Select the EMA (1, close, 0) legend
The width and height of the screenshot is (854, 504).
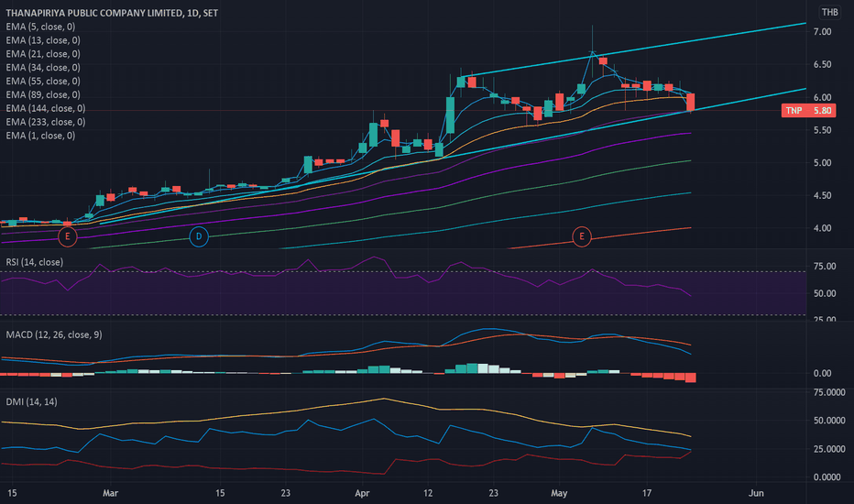40,136
